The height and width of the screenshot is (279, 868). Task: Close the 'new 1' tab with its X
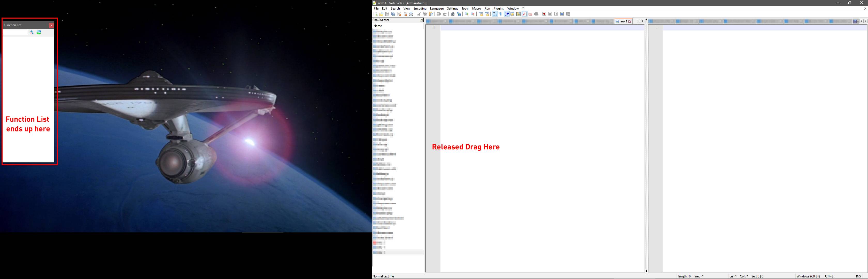[630, 21]
